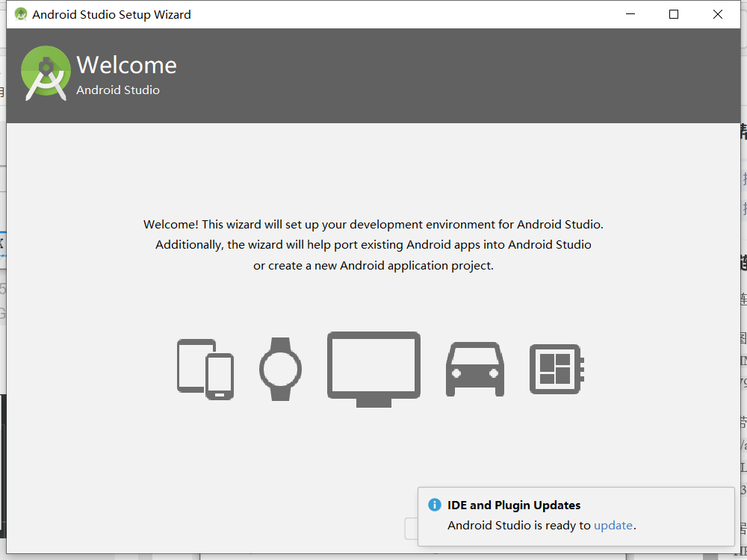This screenshot has width=747, height=560.
Task: Click the TV screen device icon
Action: point(373,369)
